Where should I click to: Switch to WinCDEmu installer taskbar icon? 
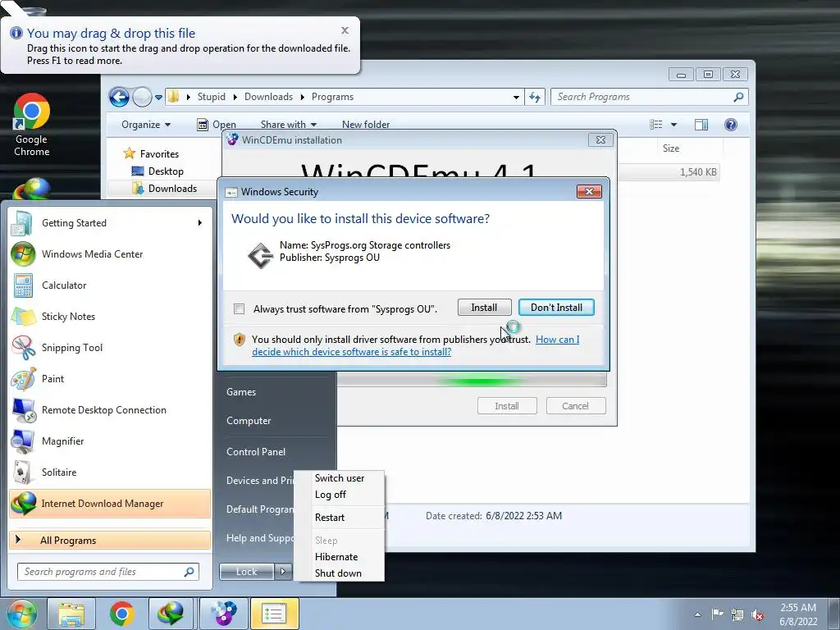[223, 614]
